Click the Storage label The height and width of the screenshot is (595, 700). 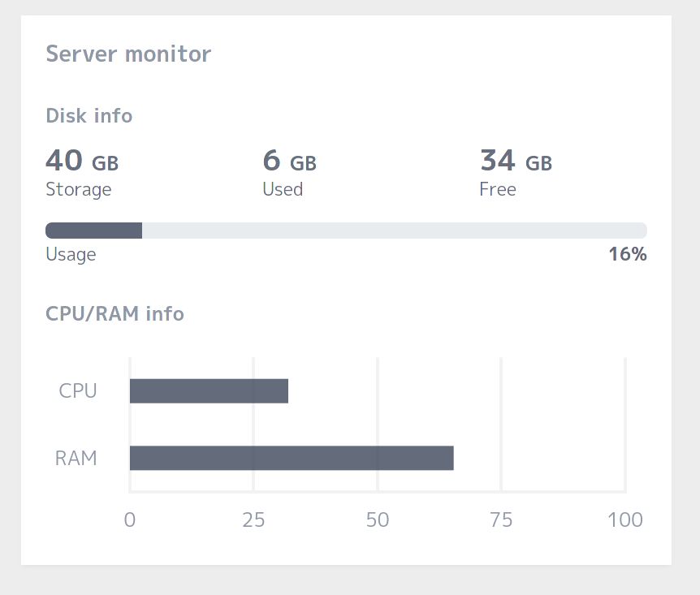pos(79,189)
